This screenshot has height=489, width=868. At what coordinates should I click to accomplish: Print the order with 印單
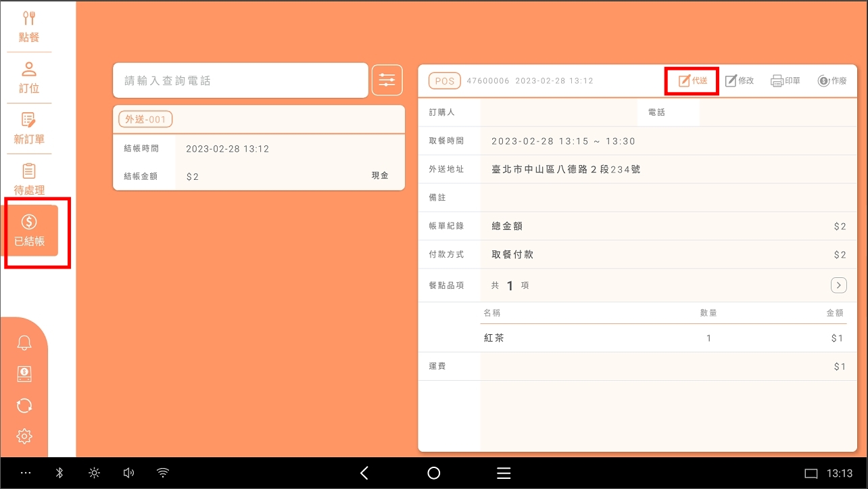click(x=786, y=80)
